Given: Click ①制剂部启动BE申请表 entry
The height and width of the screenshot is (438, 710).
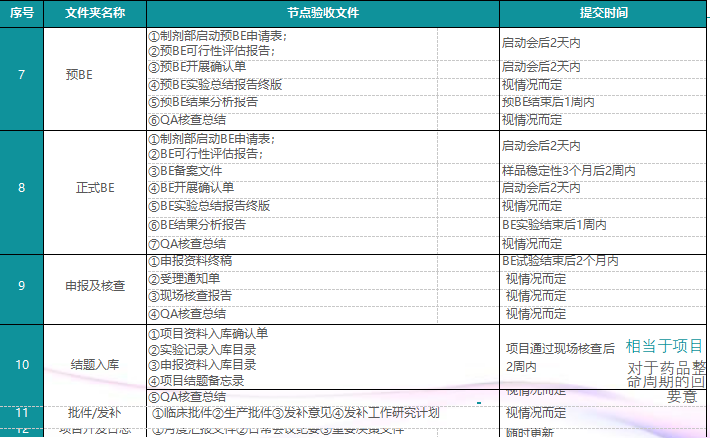Looking at the screenshot, I should (212, 139).
